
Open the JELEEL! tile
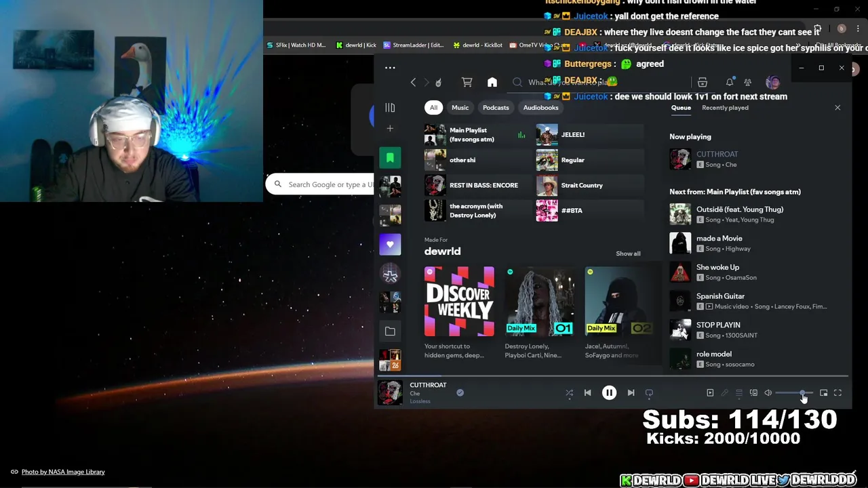coord(590,134)
